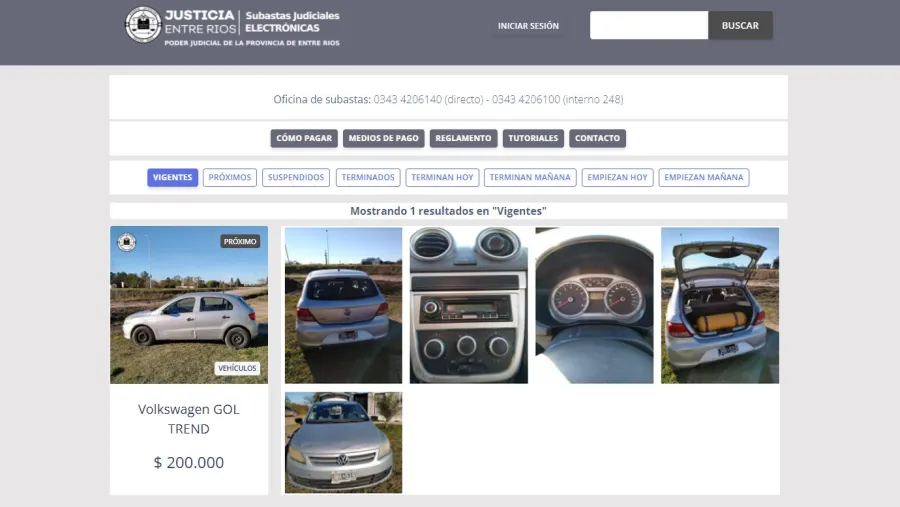
Task: Focus the search input field
Action: (x=648, y=26)
